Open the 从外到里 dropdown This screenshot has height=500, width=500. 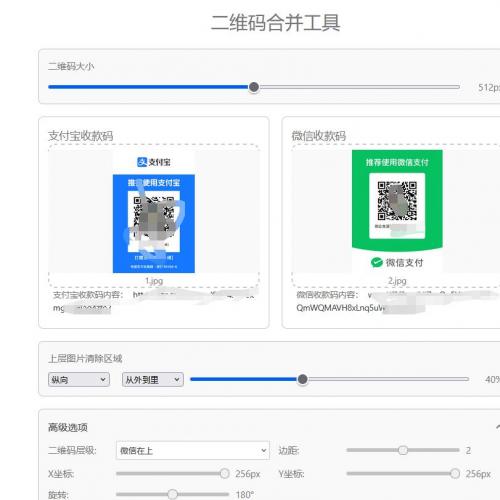[153, 379]
